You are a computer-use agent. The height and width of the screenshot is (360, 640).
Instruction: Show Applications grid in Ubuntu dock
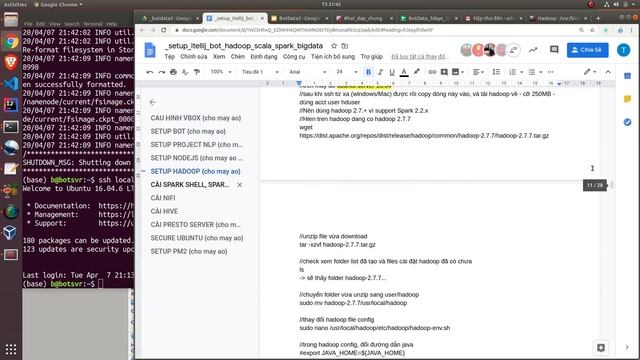pyautogui.click(x=11, y=349)
